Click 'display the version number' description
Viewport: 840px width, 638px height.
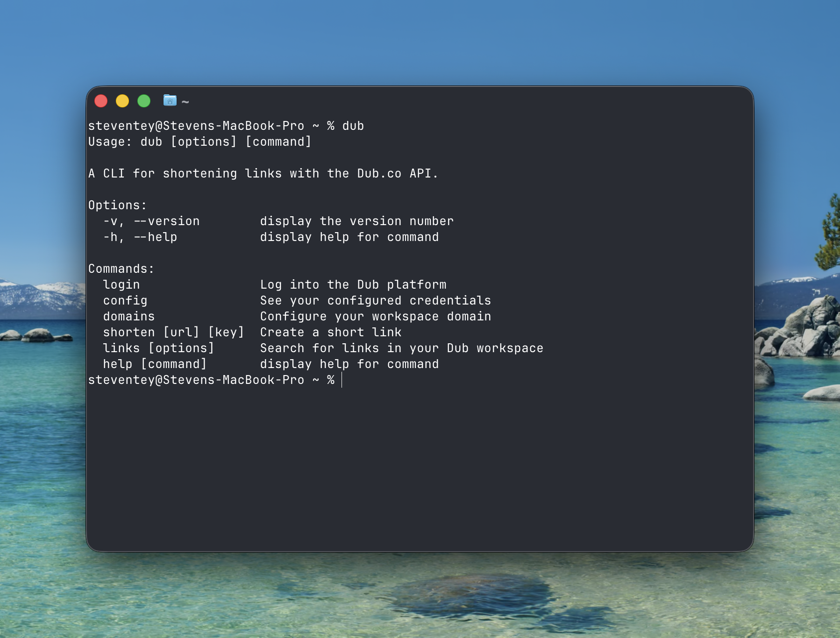point(357,221)
